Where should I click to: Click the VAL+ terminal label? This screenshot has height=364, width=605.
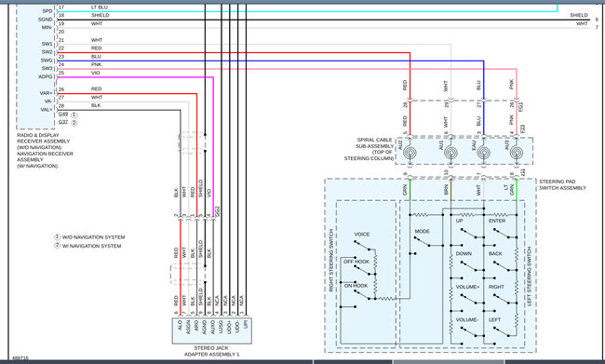[x=46, y=110]
